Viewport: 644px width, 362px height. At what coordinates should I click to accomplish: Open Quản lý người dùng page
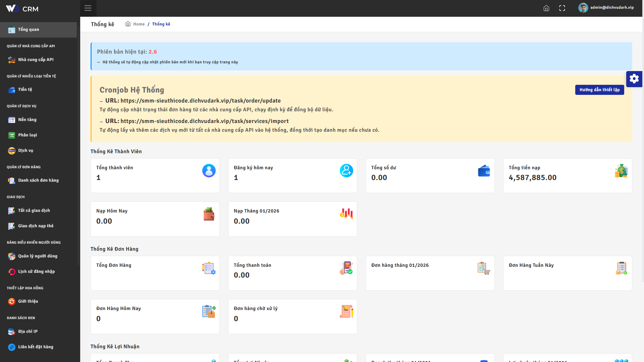click(38, 256)
